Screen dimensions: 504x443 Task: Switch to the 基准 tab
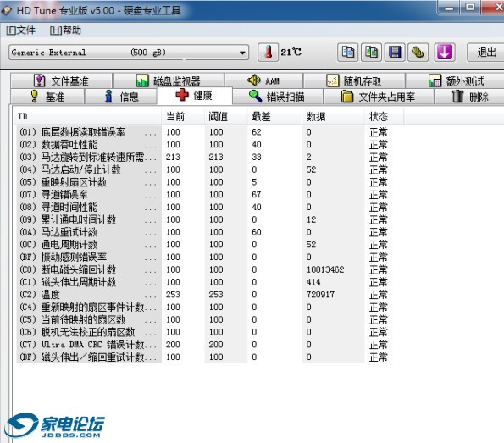[x=47, y=97]
